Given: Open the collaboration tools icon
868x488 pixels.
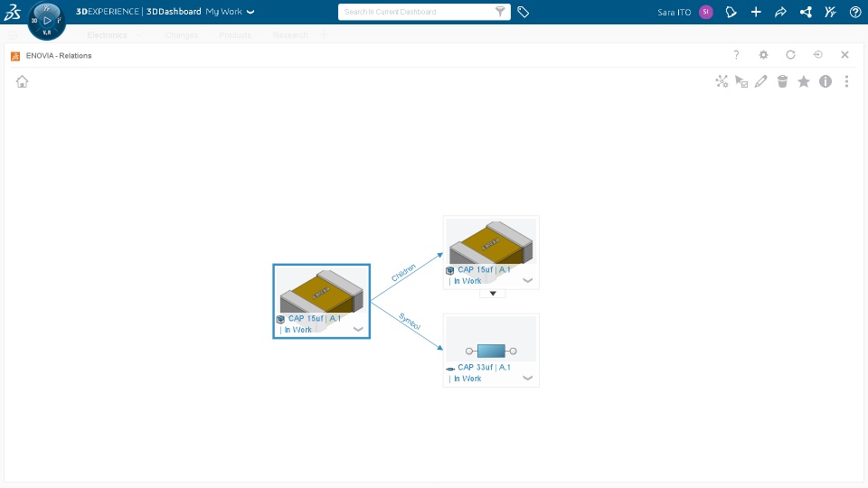Looking at the screenshot, I should pyautogui.click(x=830, y=12).
